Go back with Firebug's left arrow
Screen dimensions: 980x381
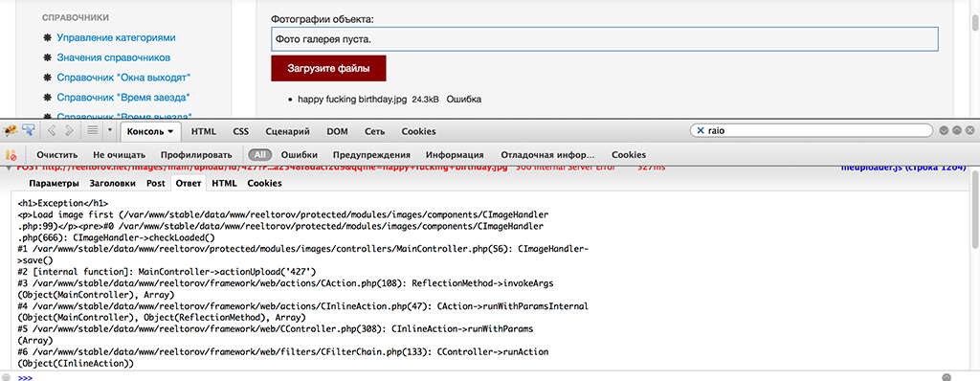(x=52, y=131)
